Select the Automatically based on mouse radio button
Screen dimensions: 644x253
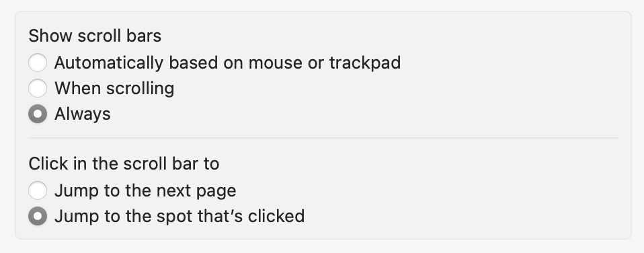click(x=38, y=63)
